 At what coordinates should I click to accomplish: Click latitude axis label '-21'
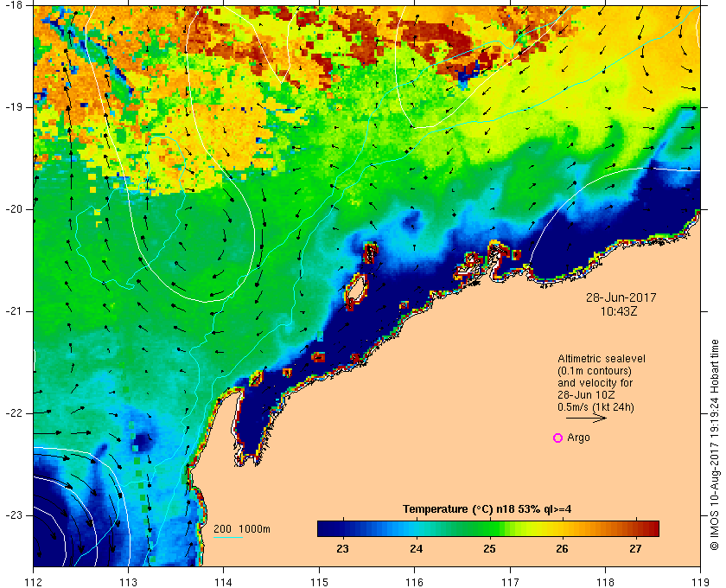click(x=14, y=311)
